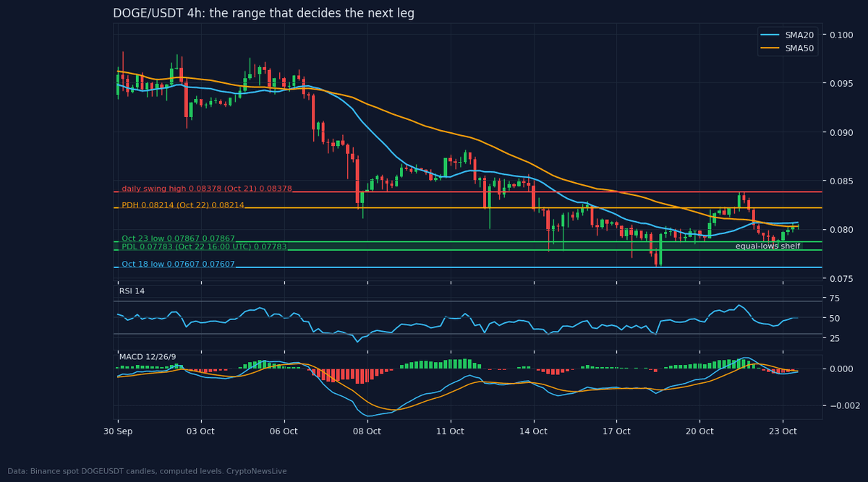868x482 pixels.
Task: Click the 0.085 price axis tick
Action: coord(842,181)
